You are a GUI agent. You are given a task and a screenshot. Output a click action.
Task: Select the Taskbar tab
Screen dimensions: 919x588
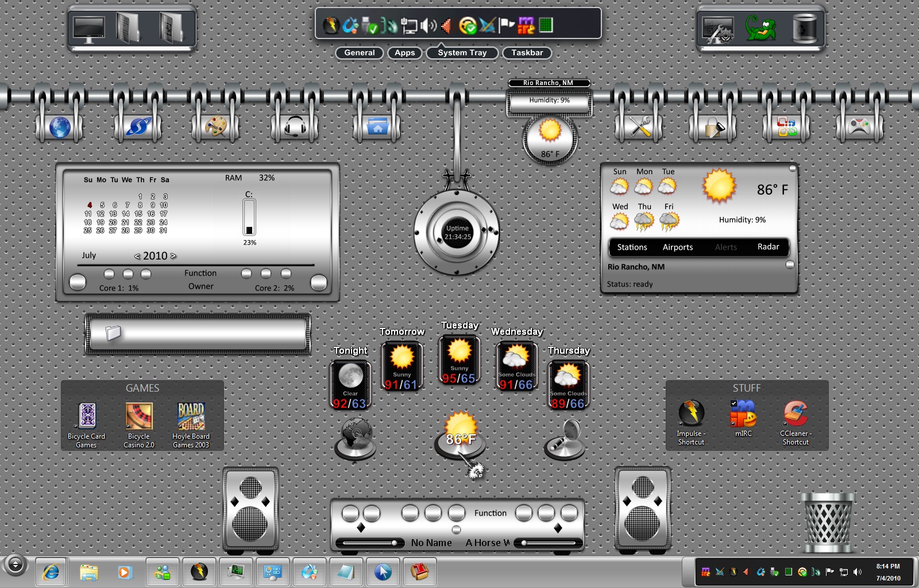click(x=527, y=53)
